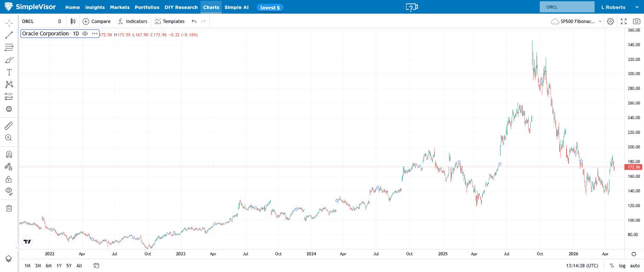
Task: Go to the Portfolios menu
Action: [147, 7]
